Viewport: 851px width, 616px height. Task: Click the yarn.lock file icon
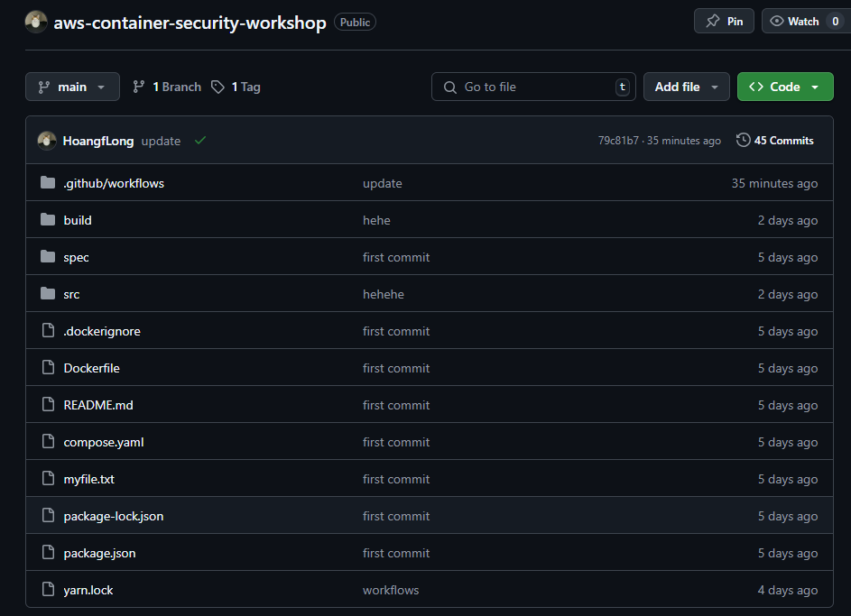(x=48, y=590)
